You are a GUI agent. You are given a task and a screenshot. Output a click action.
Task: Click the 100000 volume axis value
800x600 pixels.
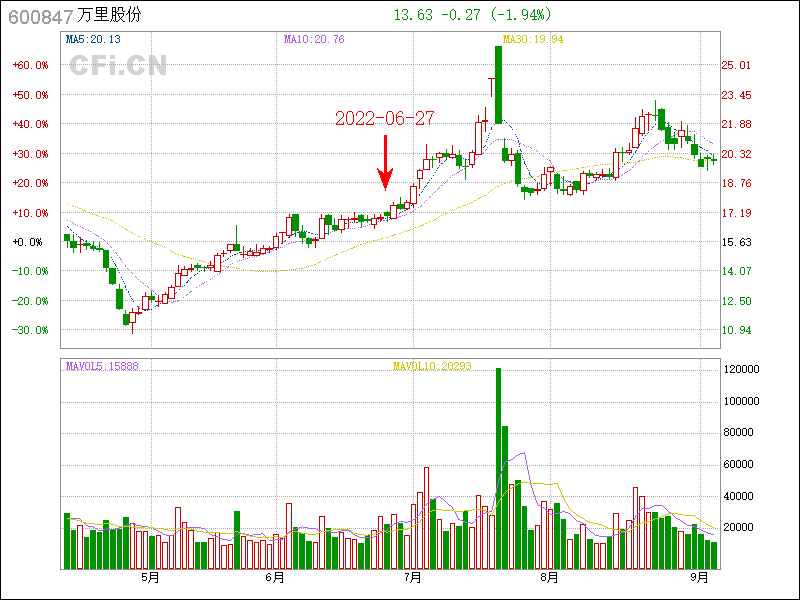(741, 402)
